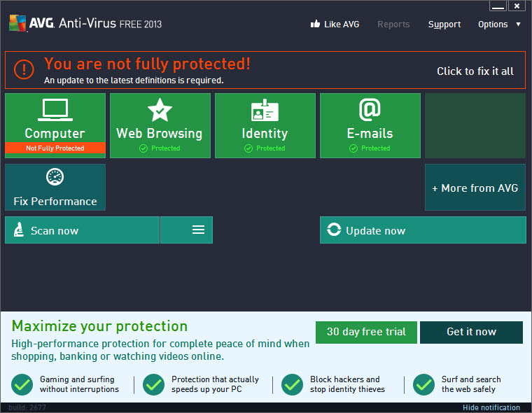
Task: Click the ID badge icon on Identity tile
Action: click(x=265, y=111)
